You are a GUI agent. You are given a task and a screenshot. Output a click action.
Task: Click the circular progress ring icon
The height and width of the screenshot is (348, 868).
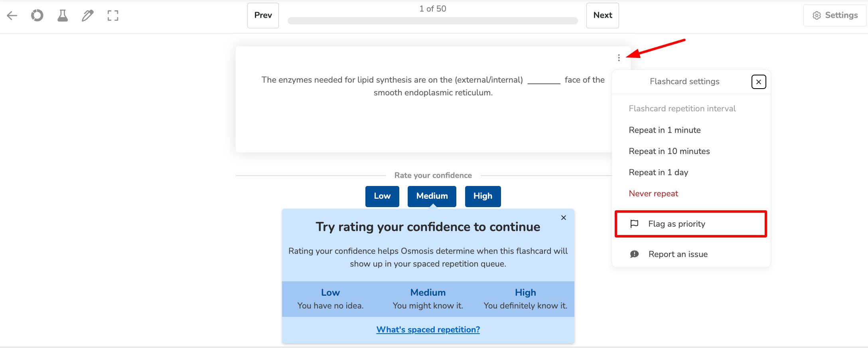point(37,16)
